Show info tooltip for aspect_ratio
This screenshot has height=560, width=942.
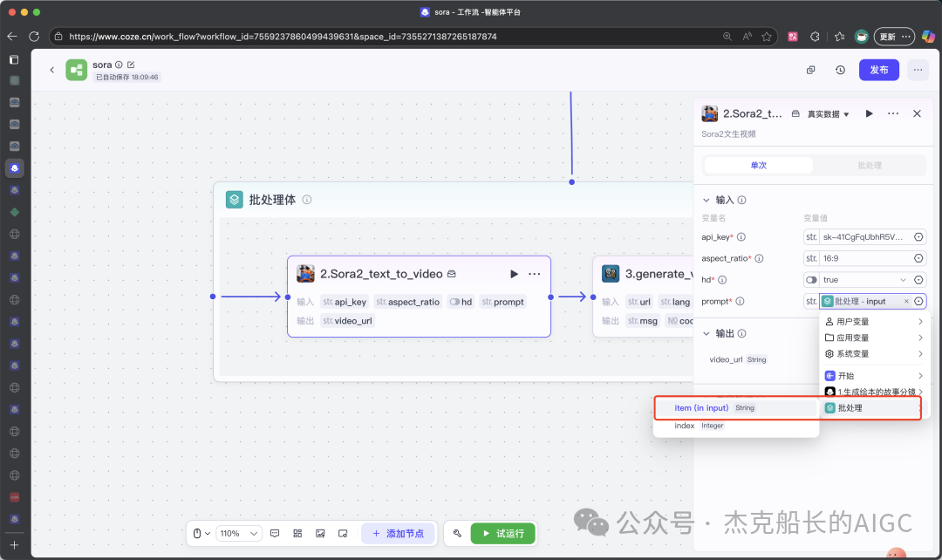tap(760, 258)
